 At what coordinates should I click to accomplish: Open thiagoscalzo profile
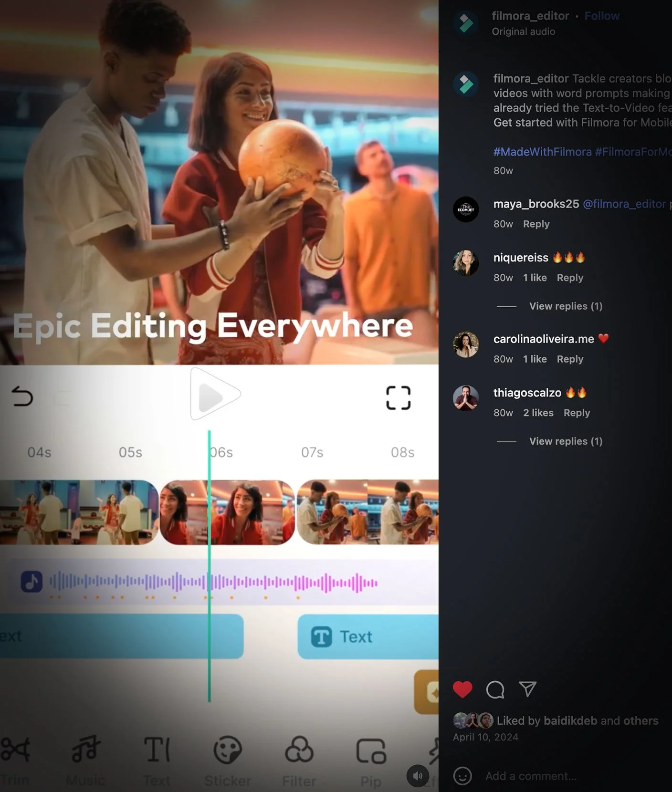[527, 393]
